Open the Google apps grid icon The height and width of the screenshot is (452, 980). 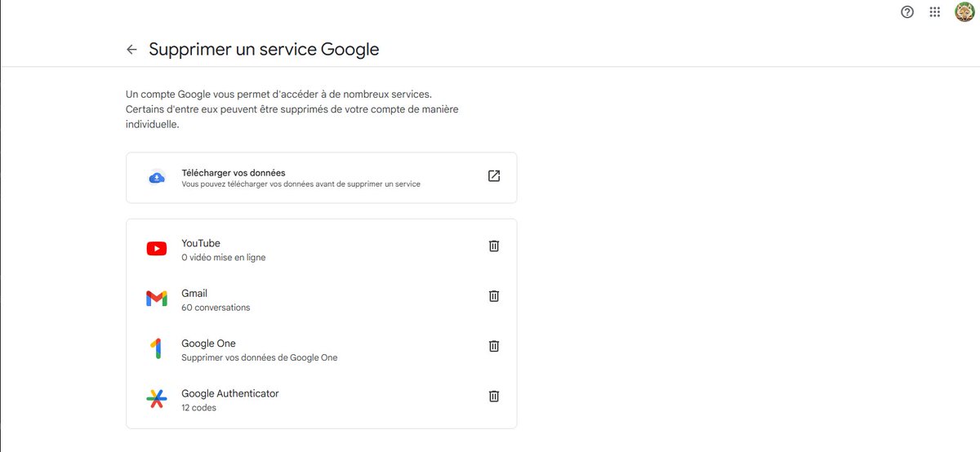coord(935,12)
